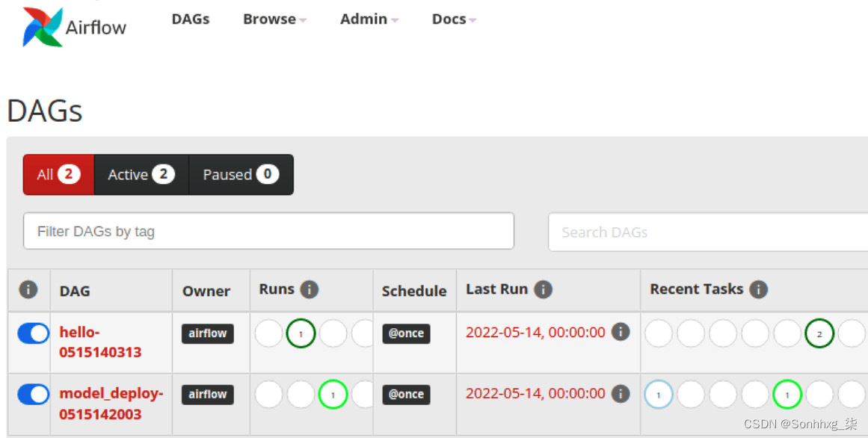Click the dark green run circle for hello-0515140313
Viewport: 868px width, 438px height.
coord(301,333)
